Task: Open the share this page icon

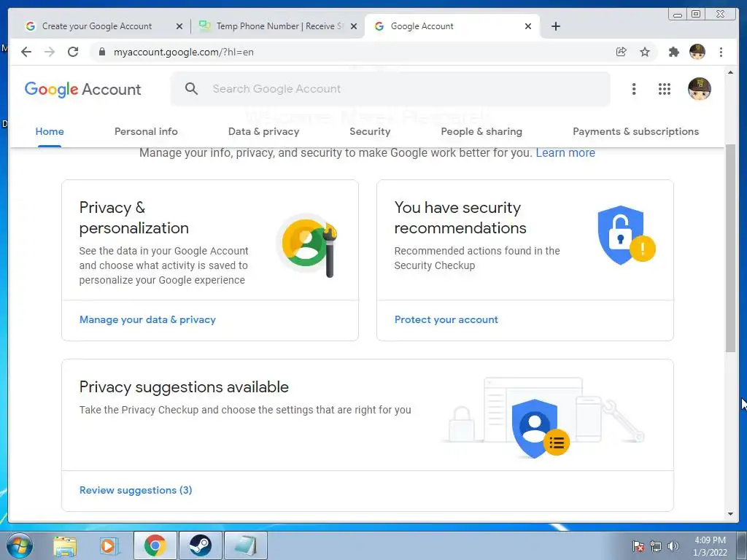Action: (x=622, y=52)
